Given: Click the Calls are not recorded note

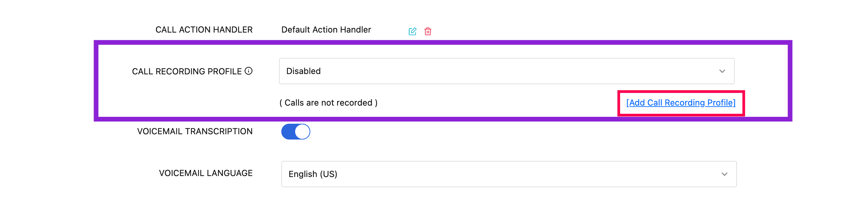Looking at the screenshot, I should pyautogui.click(x=328, y=103).
